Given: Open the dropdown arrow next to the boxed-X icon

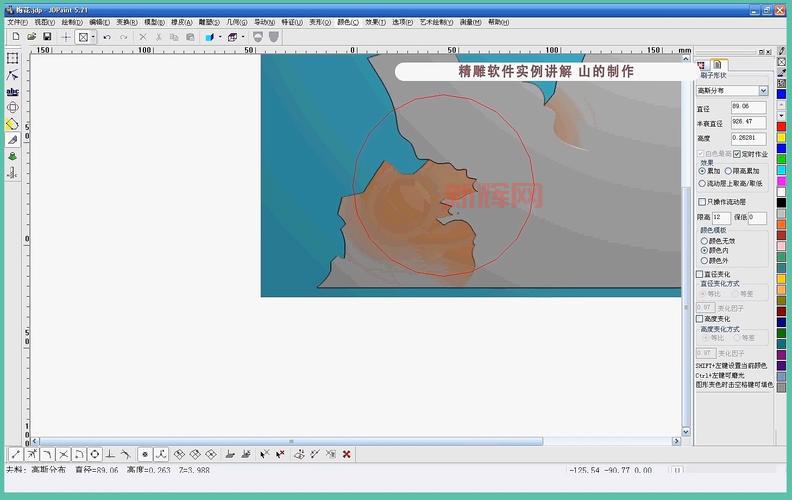Looking at the screenshot, I should click(x=93, y=37).
